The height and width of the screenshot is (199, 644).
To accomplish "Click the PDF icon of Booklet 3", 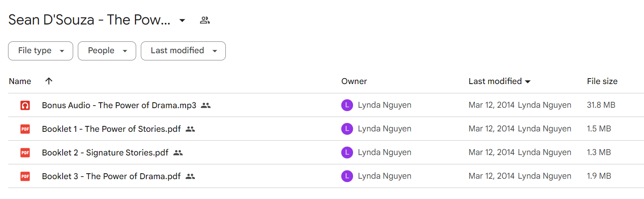I will coord(25,176).
